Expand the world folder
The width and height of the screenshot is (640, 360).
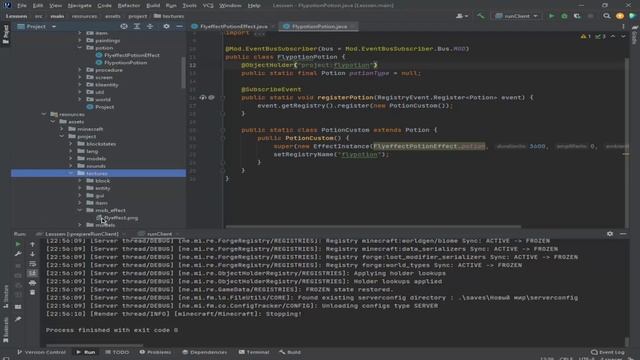point(80,99)
